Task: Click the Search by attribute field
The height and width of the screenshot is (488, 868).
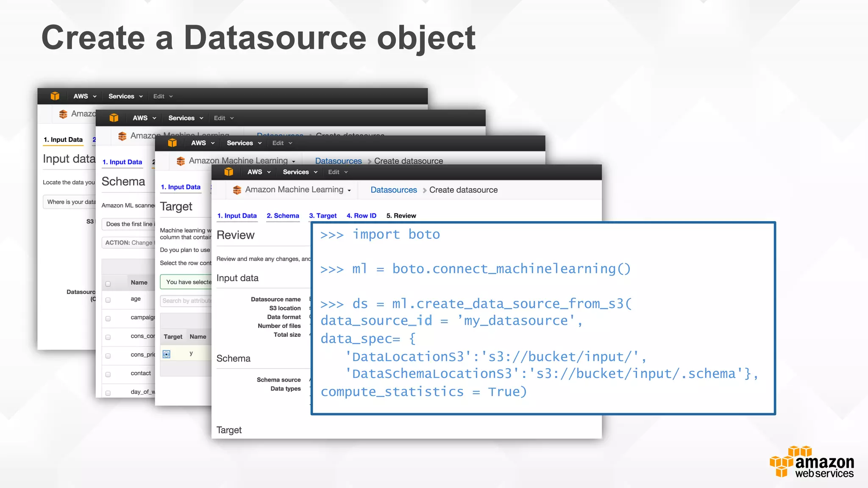Action: [186, 301]
